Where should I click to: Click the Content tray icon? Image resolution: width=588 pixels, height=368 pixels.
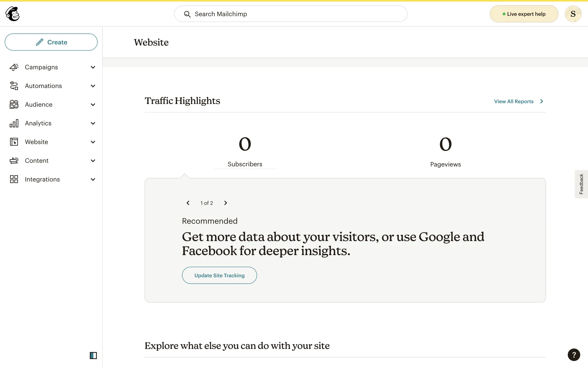point(14,161)
